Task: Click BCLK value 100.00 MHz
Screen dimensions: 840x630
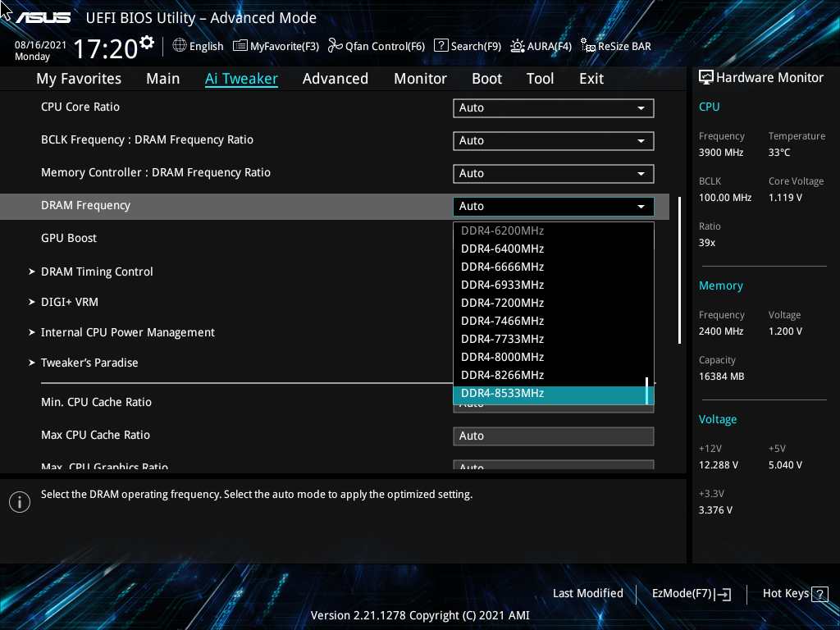Action: (x=725, y=198)
